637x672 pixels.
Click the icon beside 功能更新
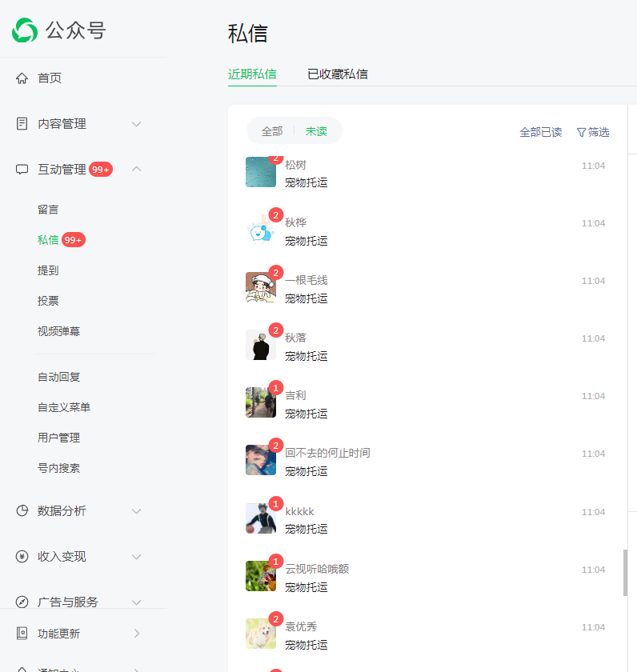(x=22, y=633)
